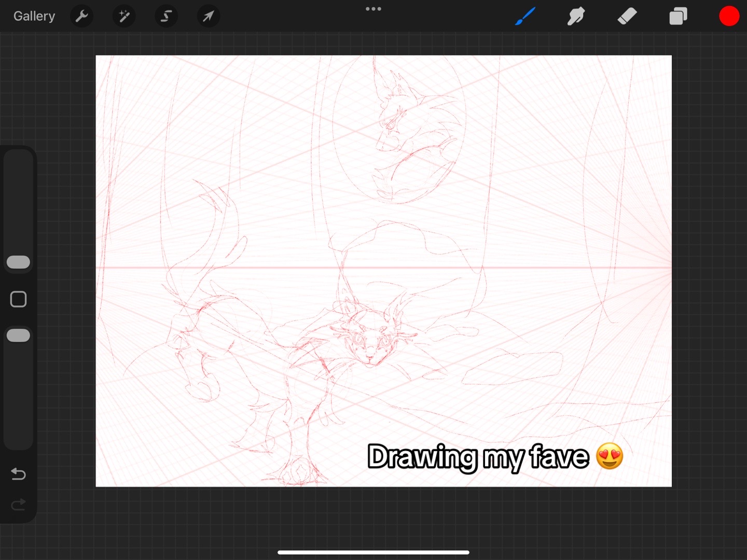Image resolution: width=747 pixels, height=560 pixels.
Task: Open the red color picker
Action: click(x=729, y=16)
